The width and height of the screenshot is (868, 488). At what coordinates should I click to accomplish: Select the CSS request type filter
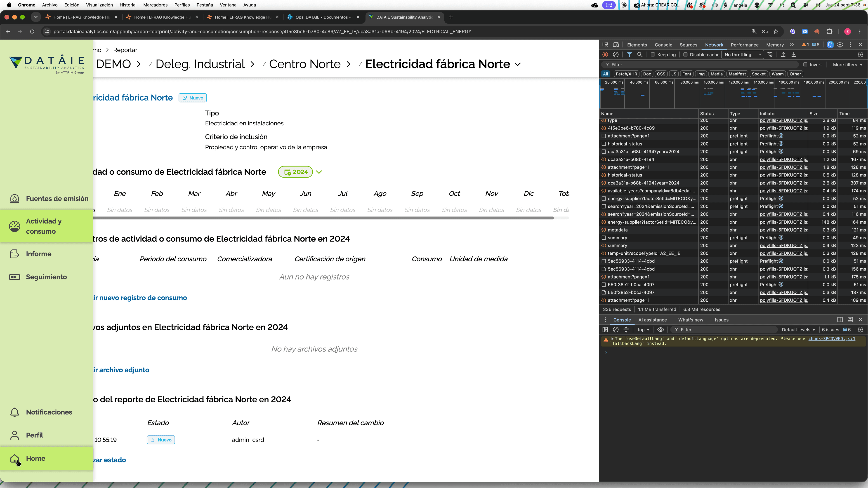tap(661, 74)
